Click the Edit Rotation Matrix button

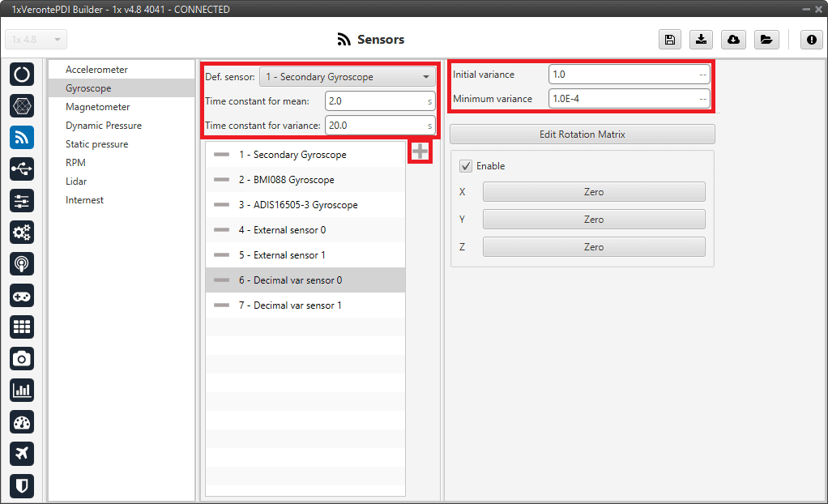pos(582,135)
